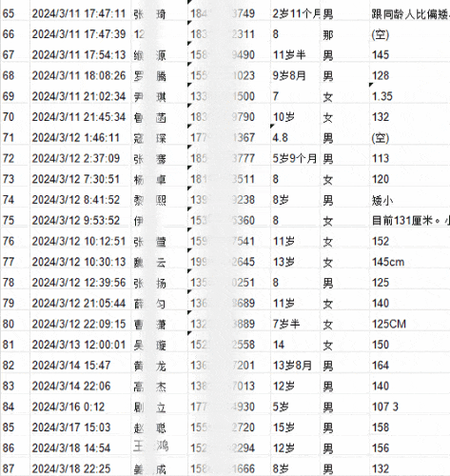This screenshot has height=476, width=450.
Task: Click timestamp cell 2024/3/18 22:25
Action: (80, 468)
